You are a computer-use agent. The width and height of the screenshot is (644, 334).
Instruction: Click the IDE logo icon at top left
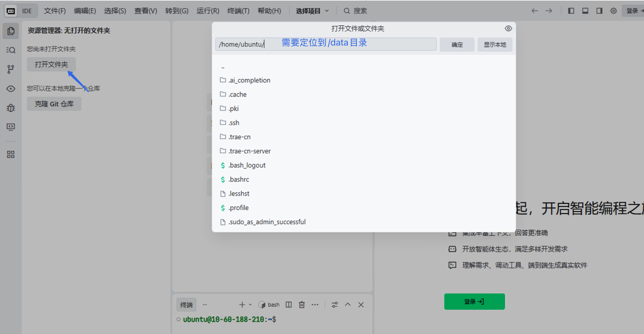click(x=11, y=11)
